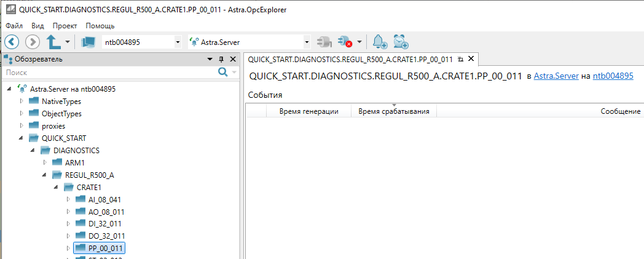Expand the ARM1 tree node

[x=45, y=162]
